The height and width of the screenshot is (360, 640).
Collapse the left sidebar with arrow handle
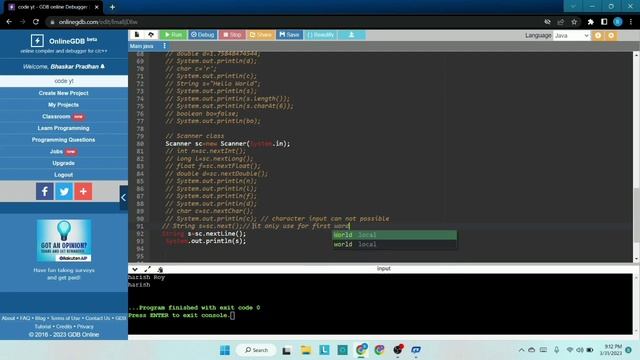tap(124, 198)
